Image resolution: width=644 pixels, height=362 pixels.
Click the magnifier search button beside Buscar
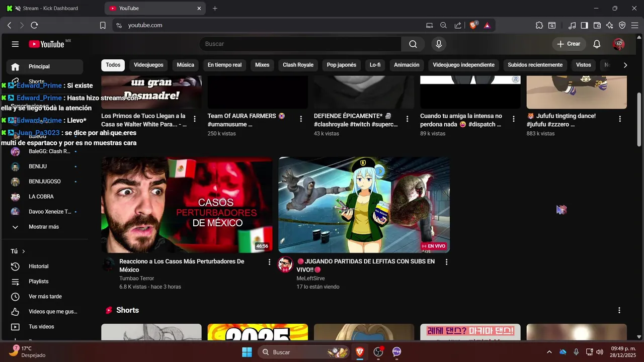[413, 44]
